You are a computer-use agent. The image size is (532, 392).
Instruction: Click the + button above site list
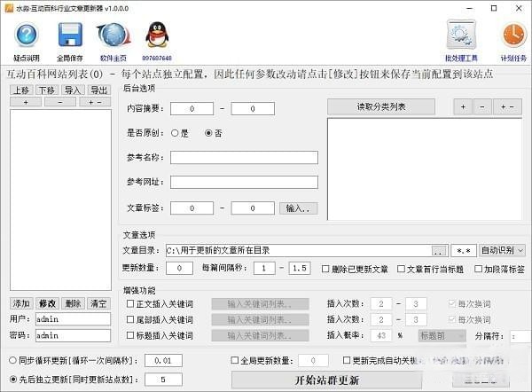coord(26,102)
